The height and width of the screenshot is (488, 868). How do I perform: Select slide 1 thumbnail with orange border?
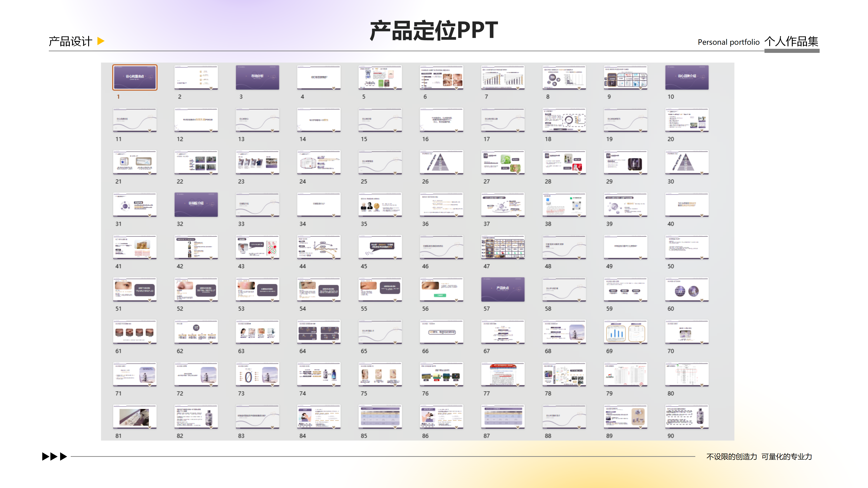point(135,77)
